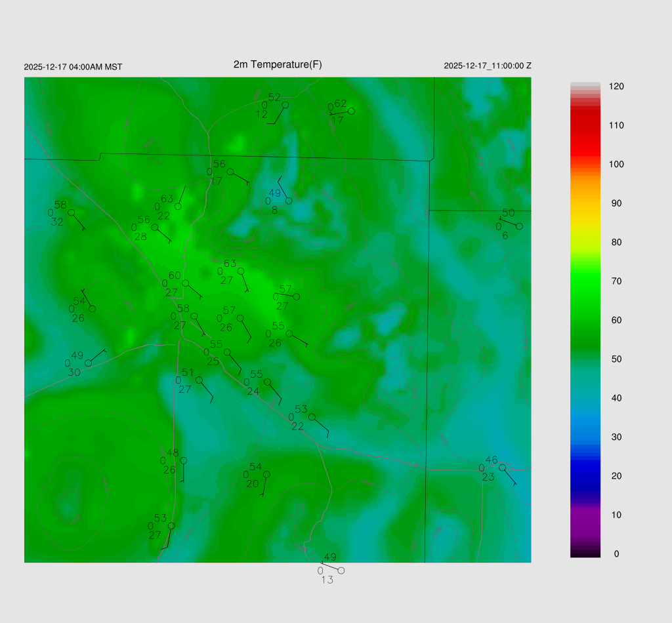
Task: Click the station circle reporting 62 degrees
Action: [x=351, y=111]
